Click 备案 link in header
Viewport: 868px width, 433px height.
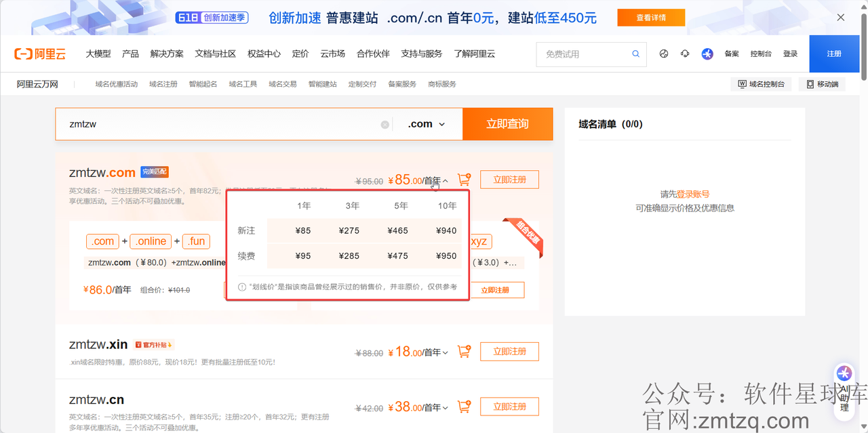click(732, 54)
